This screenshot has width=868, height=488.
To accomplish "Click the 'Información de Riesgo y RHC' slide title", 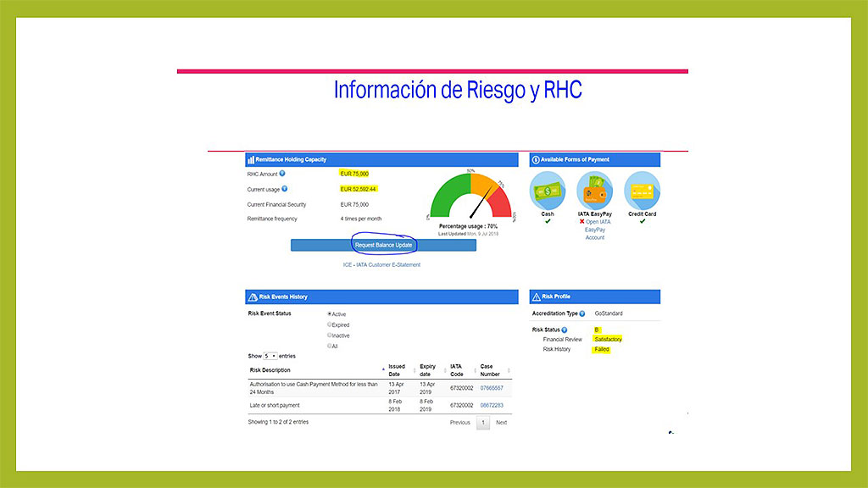I will (458, 90).
